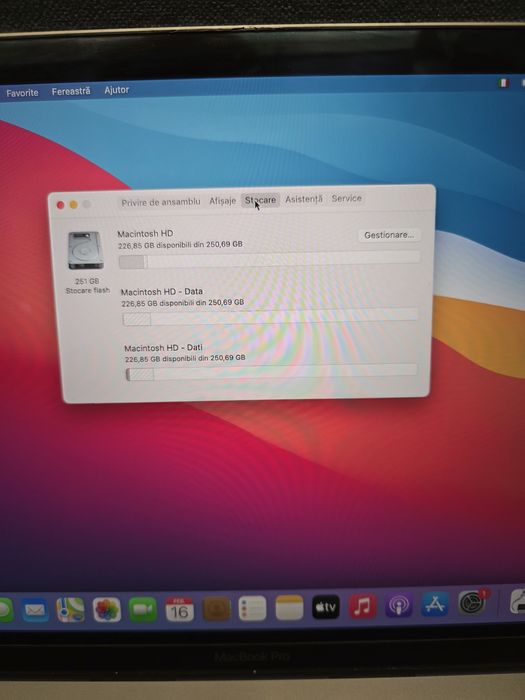Open the Fereastră menu
This screenshot has height=700, width=525.
click(71, 92)
